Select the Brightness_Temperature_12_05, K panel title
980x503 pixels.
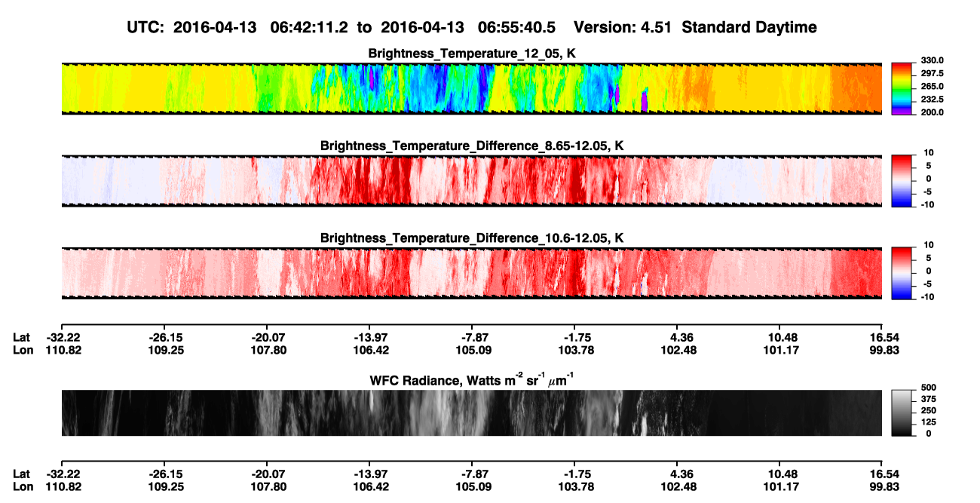472,54
